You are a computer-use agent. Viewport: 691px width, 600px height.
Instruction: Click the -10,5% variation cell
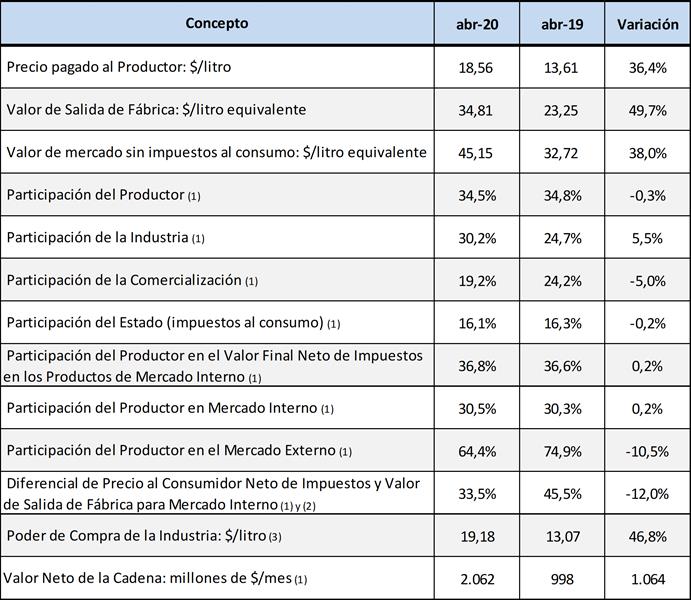click(647, 451)
